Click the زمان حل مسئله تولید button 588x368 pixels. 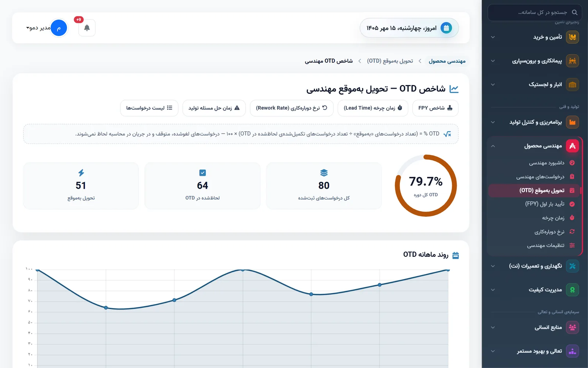[214, 108]
